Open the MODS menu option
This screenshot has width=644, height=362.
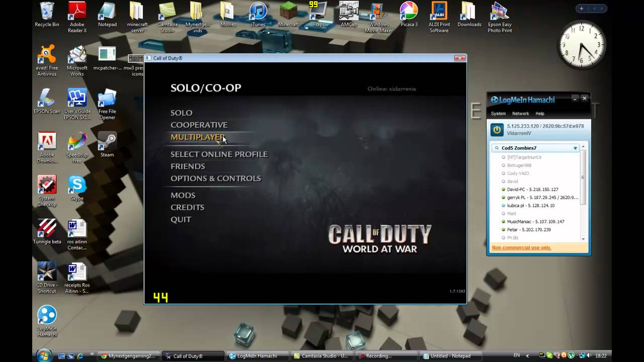(x=183, y=196)
